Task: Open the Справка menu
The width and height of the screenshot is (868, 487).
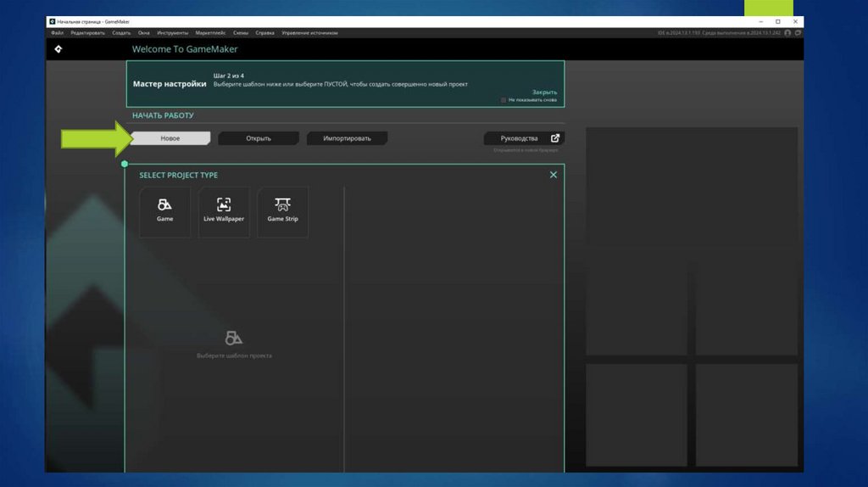Action: [x=265, y=33]
